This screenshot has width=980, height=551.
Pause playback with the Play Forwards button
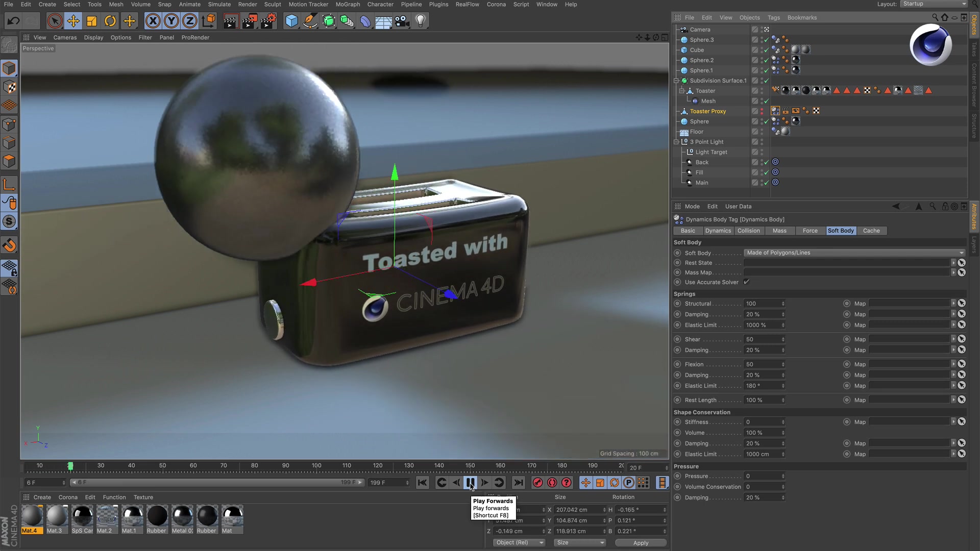point(470,483)
